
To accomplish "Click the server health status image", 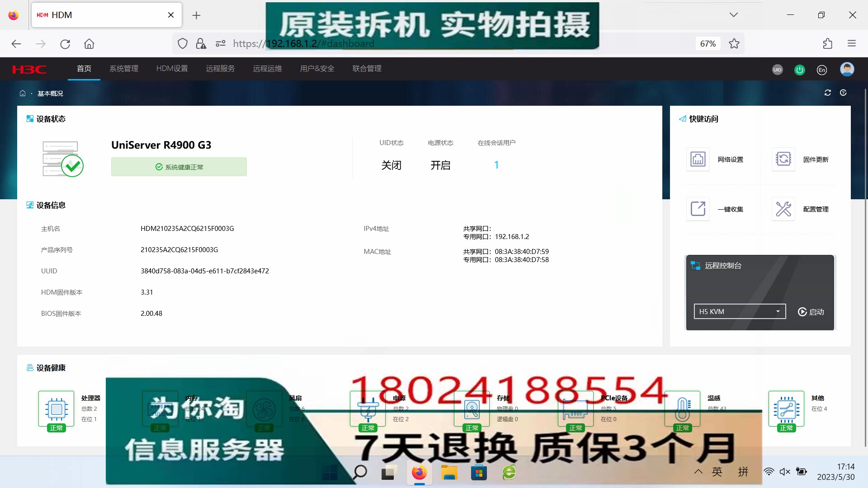I will [x=63, y=159].
